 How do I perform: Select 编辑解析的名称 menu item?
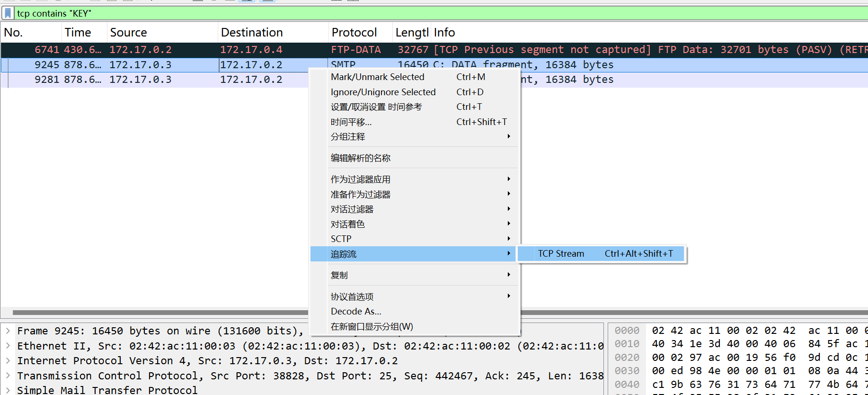[360, 158]
